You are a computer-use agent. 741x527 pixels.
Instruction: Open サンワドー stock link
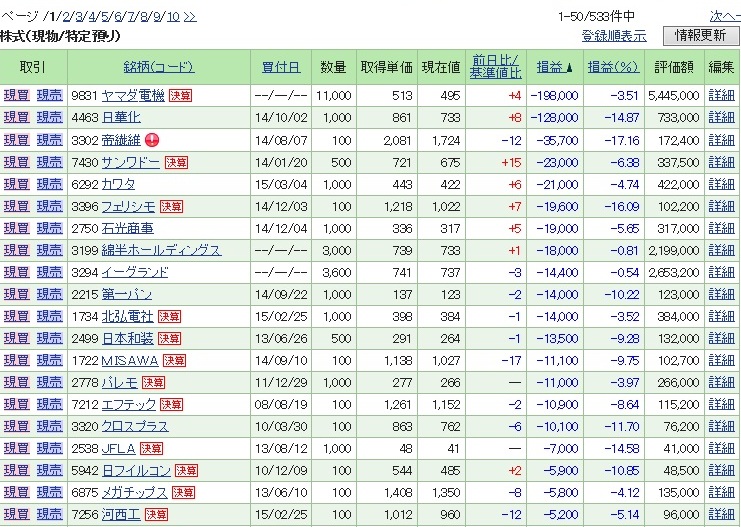[x=131, y=163]
